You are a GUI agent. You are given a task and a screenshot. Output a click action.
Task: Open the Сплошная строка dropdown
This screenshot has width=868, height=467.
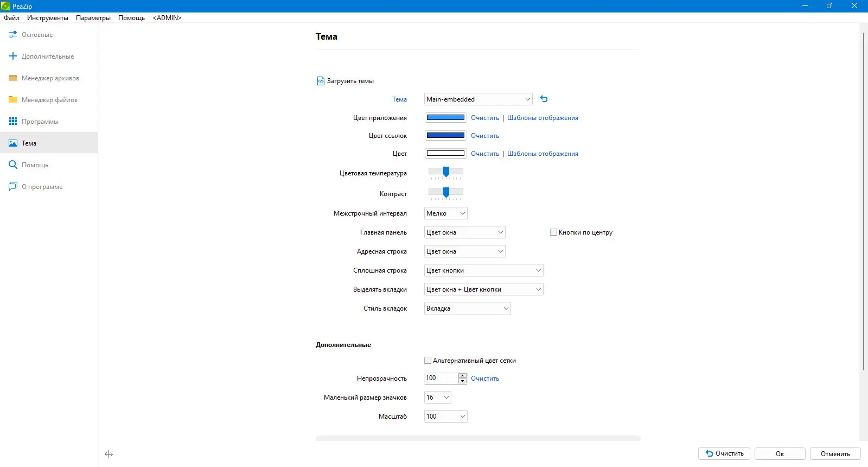tap(483, 270)
